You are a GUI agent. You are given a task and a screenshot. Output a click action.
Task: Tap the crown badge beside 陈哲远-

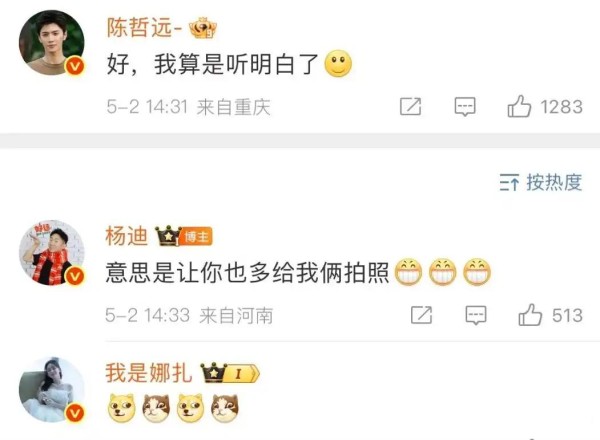tap(203, 28)
